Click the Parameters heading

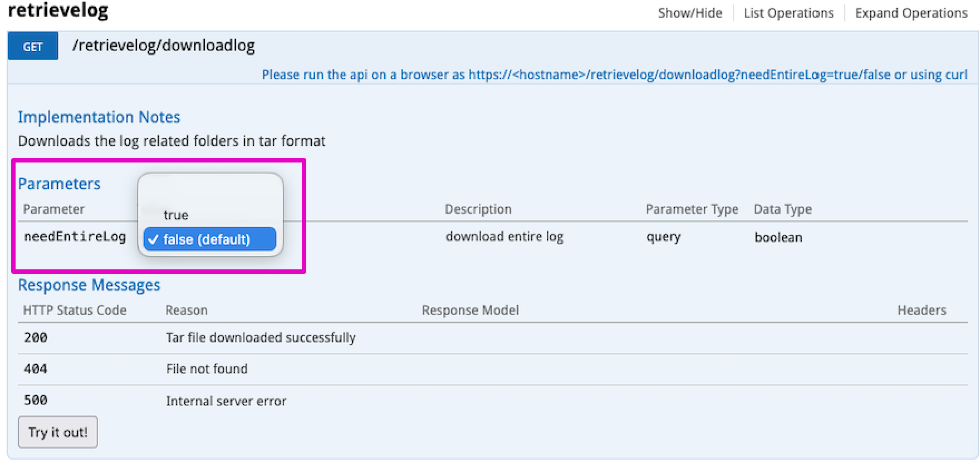point(59,184)
